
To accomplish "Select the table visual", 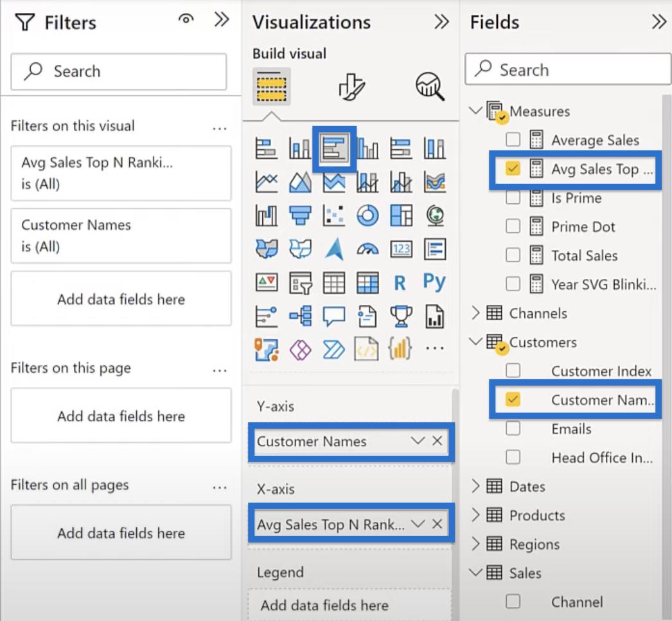I will tap(334, 283).
